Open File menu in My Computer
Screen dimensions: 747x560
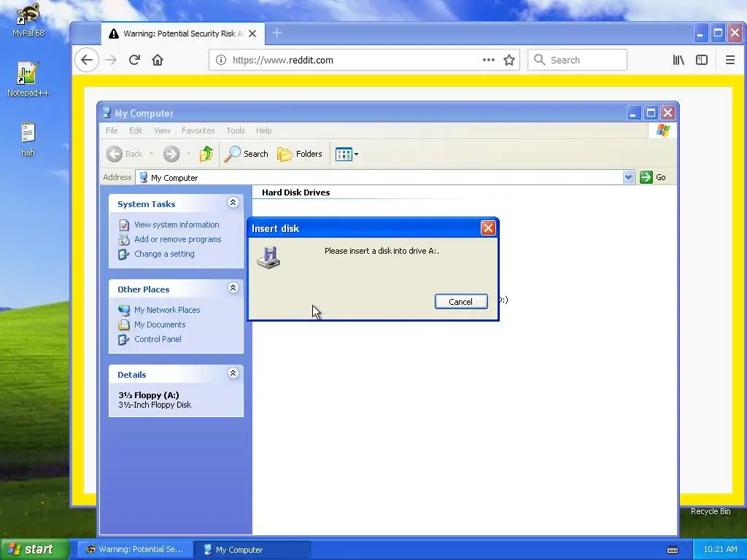[112, 131]
